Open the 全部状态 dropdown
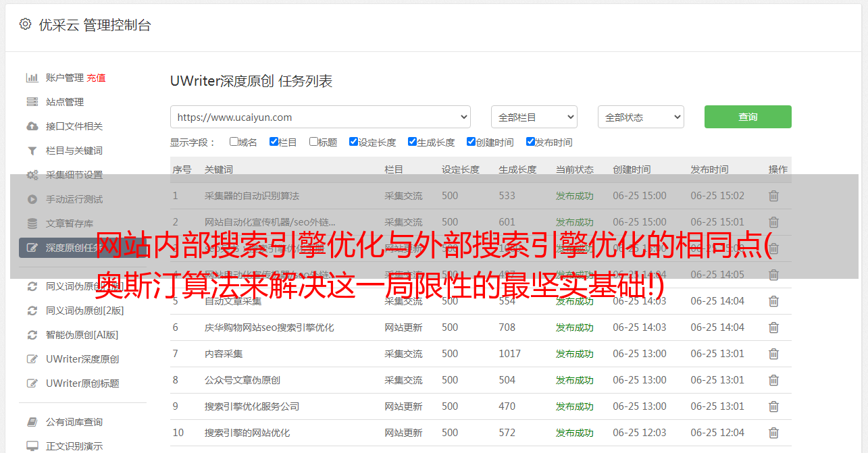The image size is (868, 453). click(x=641, y=117)
